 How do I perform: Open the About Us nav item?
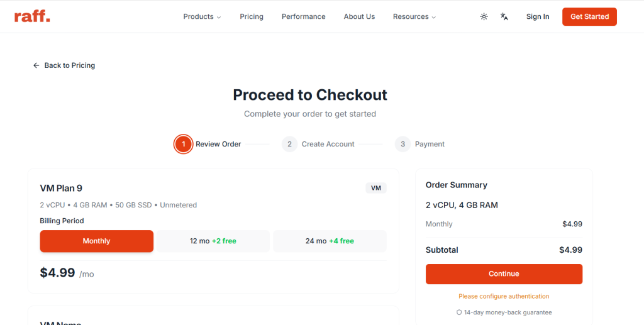359,17
